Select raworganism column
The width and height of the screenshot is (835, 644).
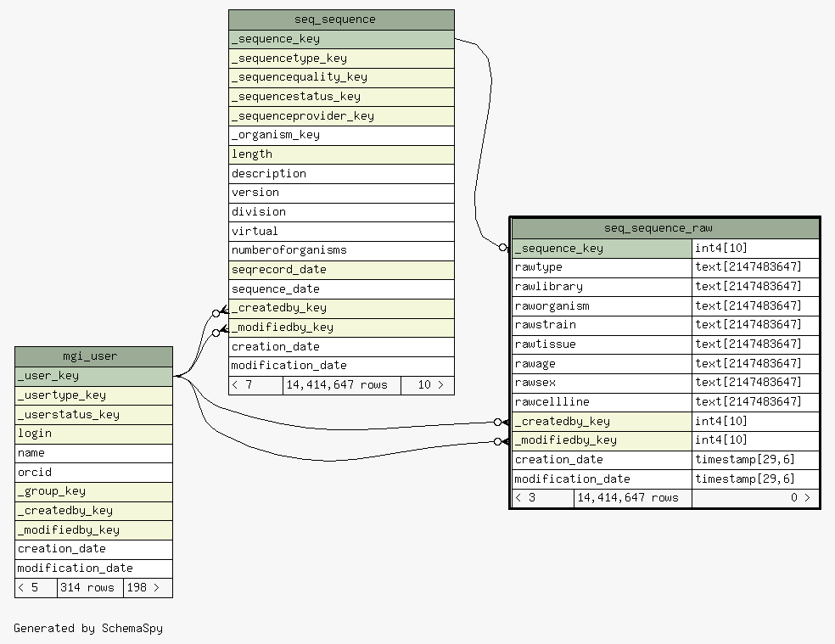click(x=602, y=305)
